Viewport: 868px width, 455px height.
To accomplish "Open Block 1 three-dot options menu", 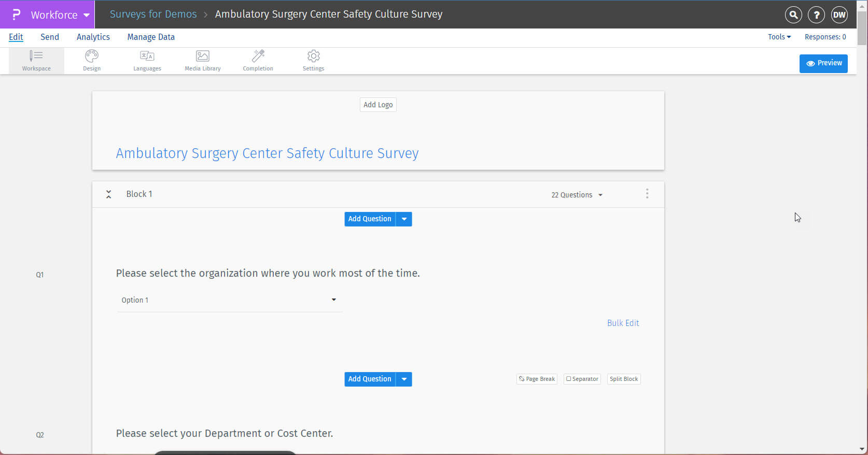I will (647, 194).
